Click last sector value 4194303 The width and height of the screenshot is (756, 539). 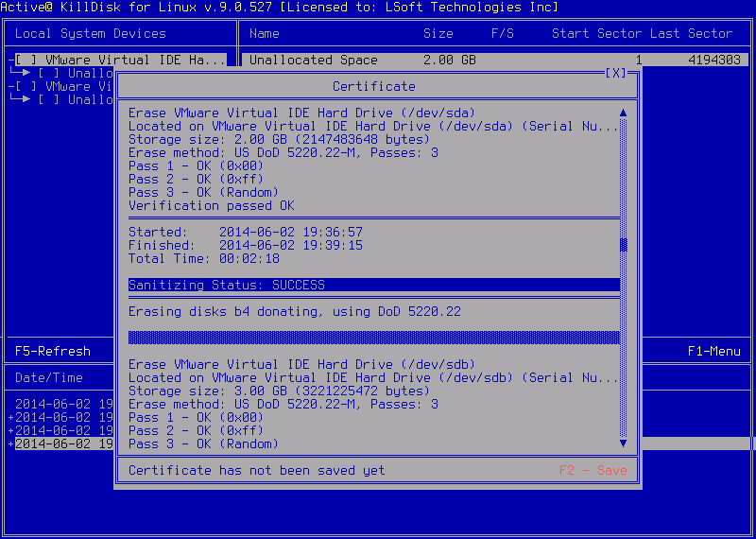click(714, 60)
